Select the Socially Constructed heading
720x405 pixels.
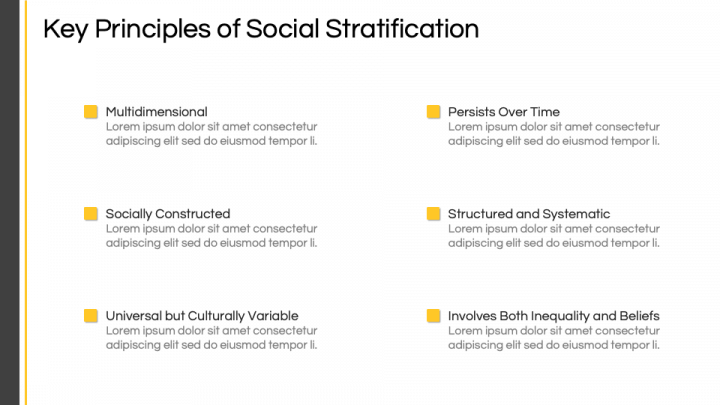click(x=168, y=214)
